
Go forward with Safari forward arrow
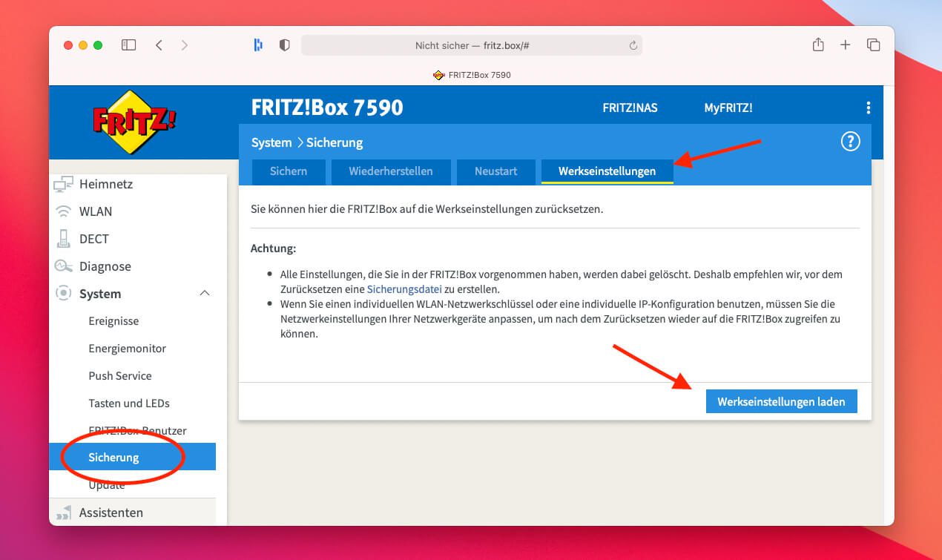point(184,45)
